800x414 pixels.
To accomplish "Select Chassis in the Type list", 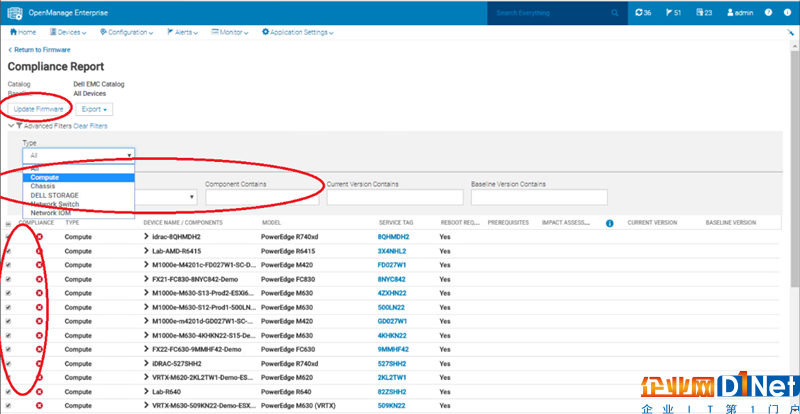I will [x=79, y=186].
